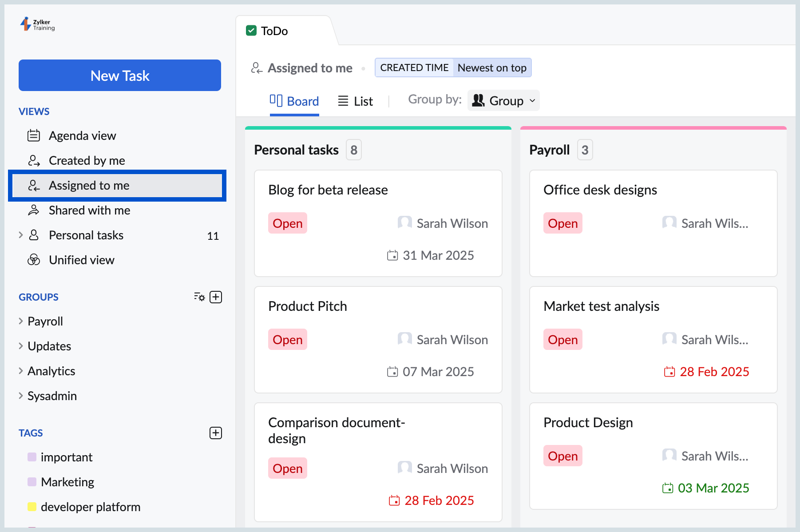Open the Group by dropdown

pos(503,101)
